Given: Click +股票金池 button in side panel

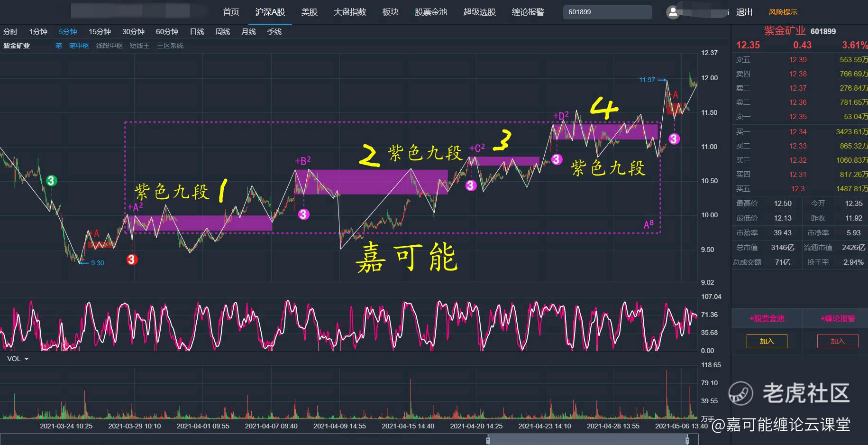Looking at the screenshot, I should pyautogui.click(x=767, y=318).
